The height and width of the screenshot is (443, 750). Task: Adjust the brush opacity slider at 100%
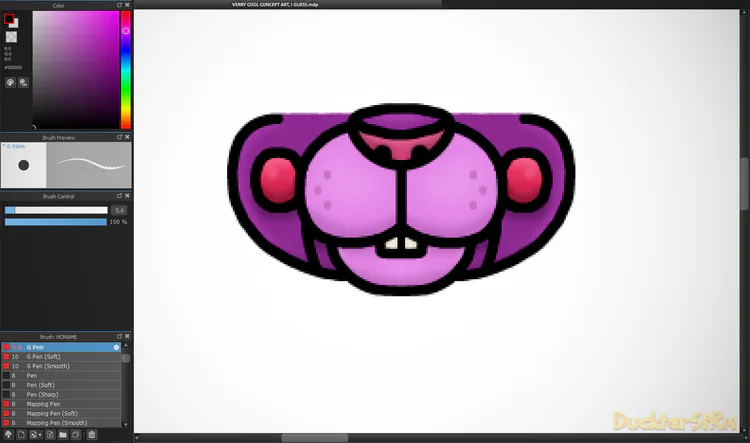(56, 222)
